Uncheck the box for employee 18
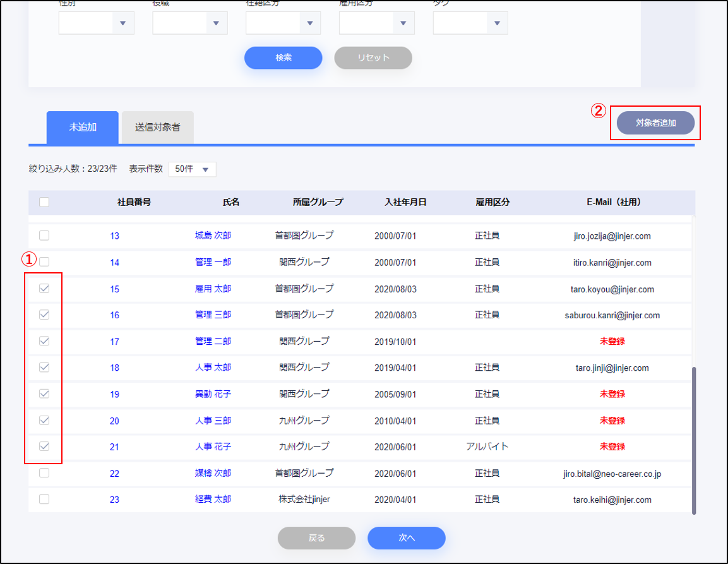Viewport: 728px width, 564px height. tap(44, 368)
